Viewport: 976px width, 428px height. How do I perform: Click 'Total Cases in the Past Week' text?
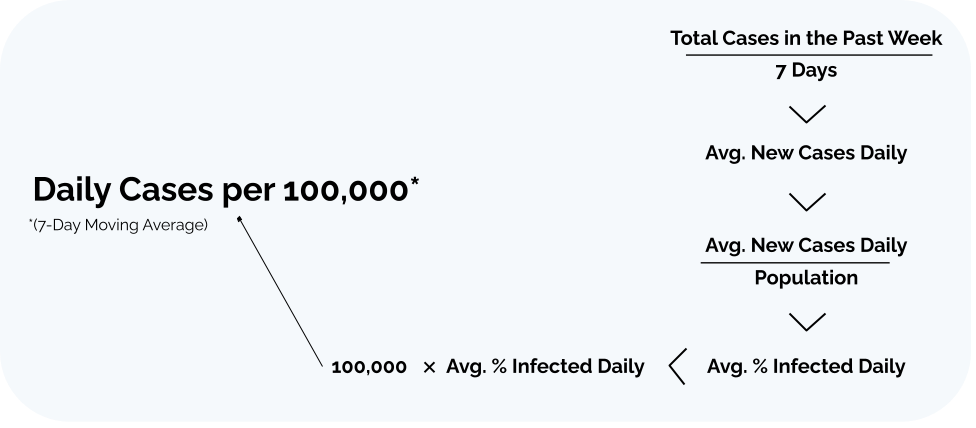[806, 38]
